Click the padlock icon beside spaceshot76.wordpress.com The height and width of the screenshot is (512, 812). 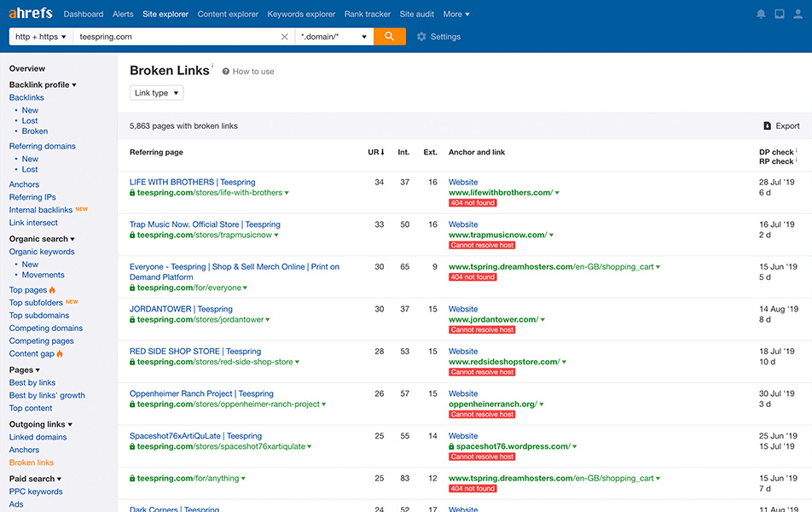[x=451, y=446]
